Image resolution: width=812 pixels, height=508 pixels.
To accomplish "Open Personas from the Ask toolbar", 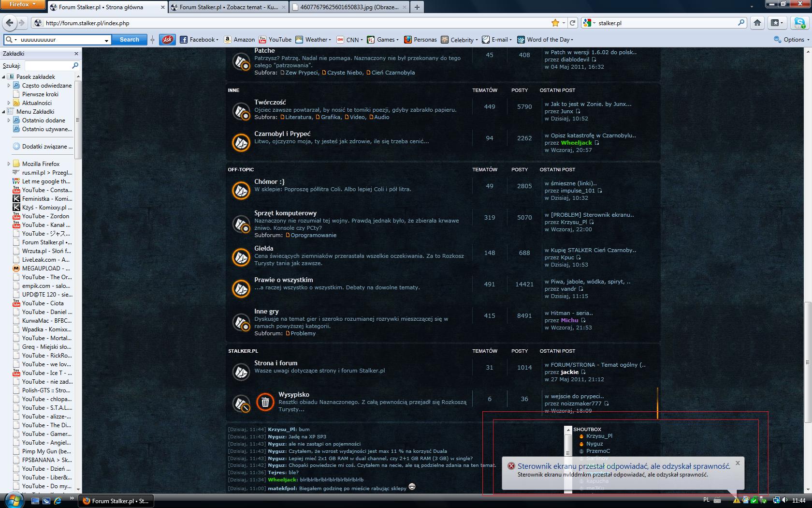I will (420, 40).
